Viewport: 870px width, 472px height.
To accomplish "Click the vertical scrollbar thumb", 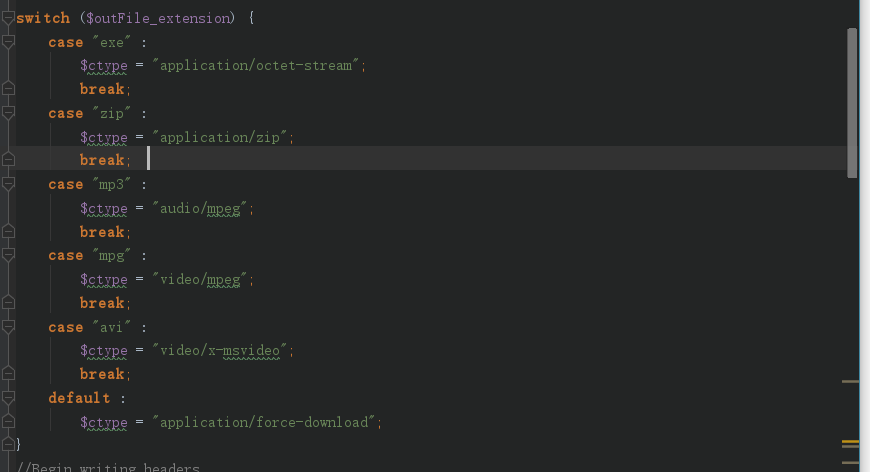I will tap(852, 102).
